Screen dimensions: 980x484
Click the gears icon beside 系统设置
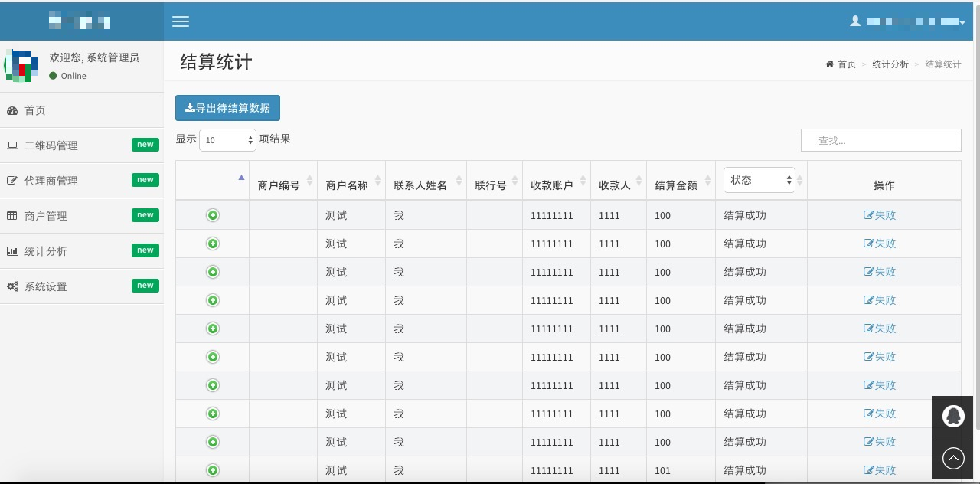pos(12,286)
